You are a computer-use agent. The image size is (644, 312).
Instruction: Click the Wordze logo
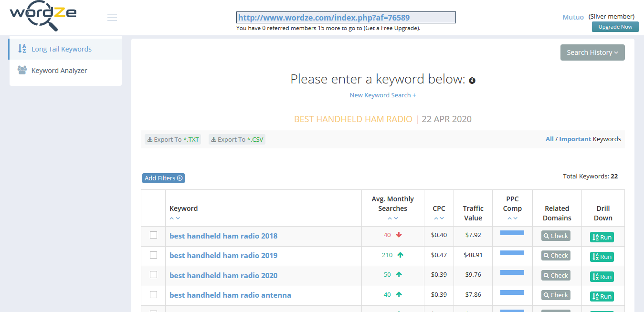coord(43,16)
